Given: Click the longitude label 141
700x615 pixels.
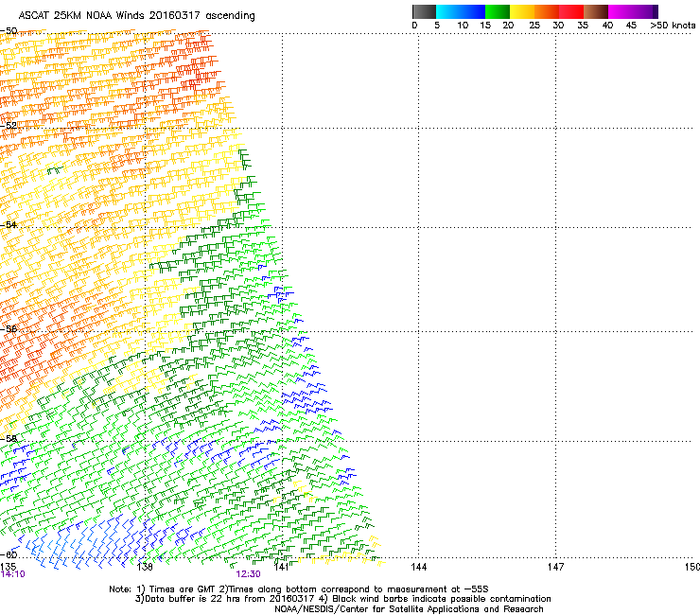Looking at the screenshot, I should pyautogui.click(x=281, y=567).
